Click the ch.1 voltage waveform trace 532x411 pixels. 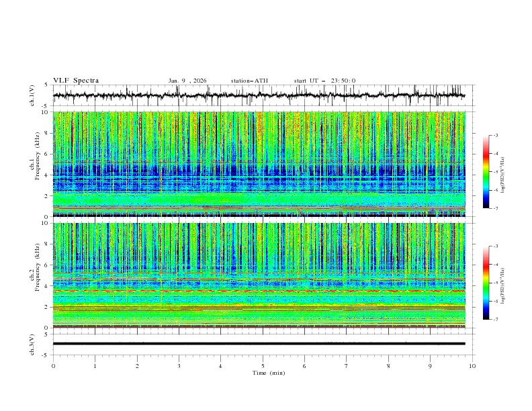tap(259, 95)
